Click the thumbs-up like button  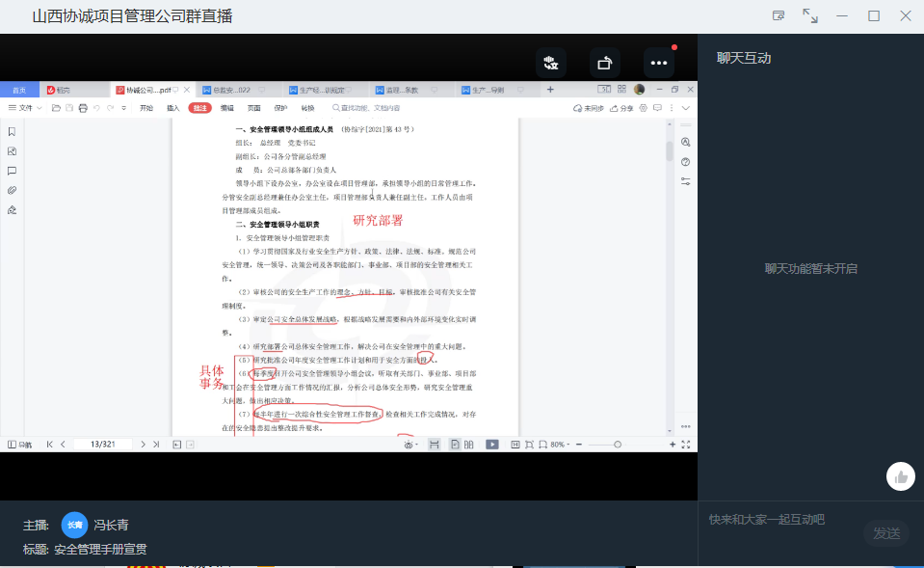(x=901, y=476)
